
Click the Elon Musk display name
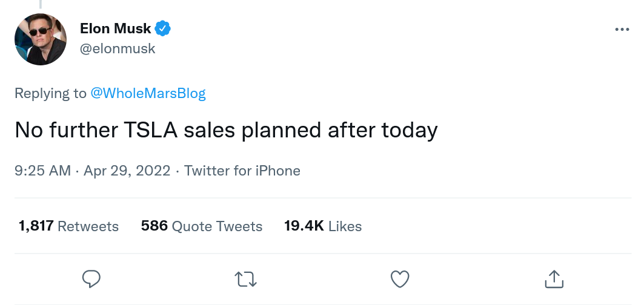click(115, 28)
